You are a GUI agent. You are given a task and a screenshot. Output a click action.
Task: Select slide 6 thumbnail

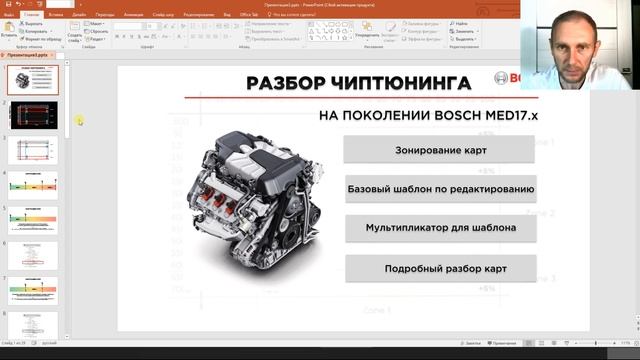pyautogui.click(x=33, y=256)
